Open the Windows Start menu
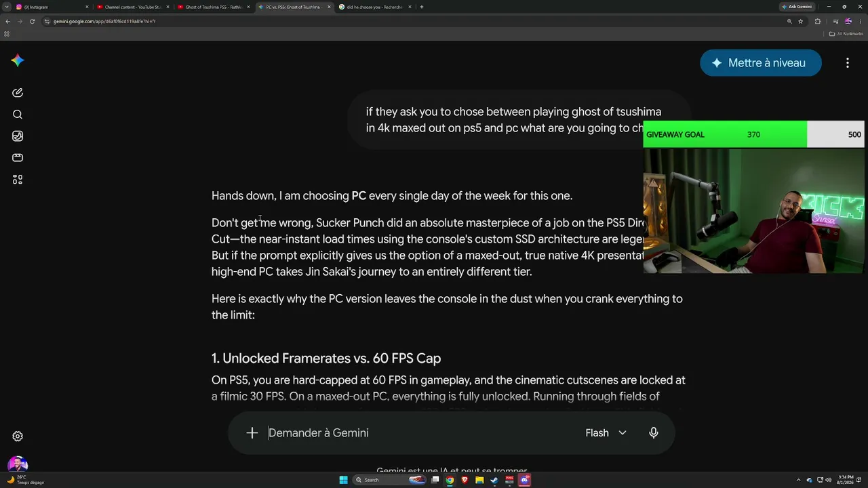This screenshot has height=488, width=868. 344,480
